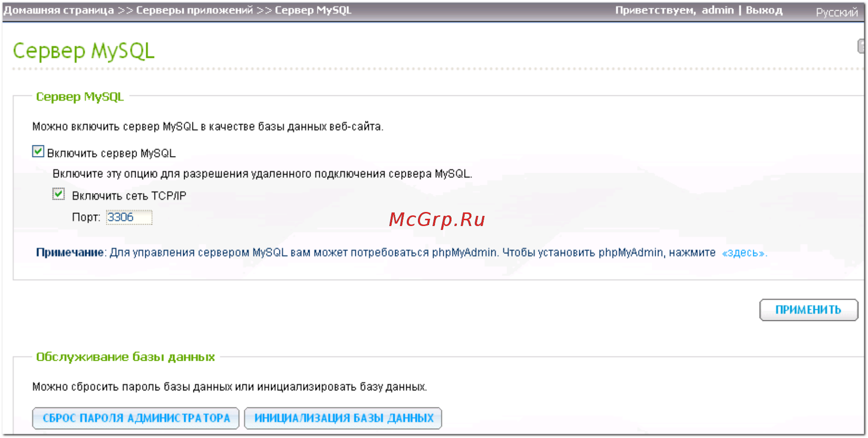Click ИНИЦИАЛИЗАЦИЯ БАЗЫ ДАННЫХ button

point(343,418)
